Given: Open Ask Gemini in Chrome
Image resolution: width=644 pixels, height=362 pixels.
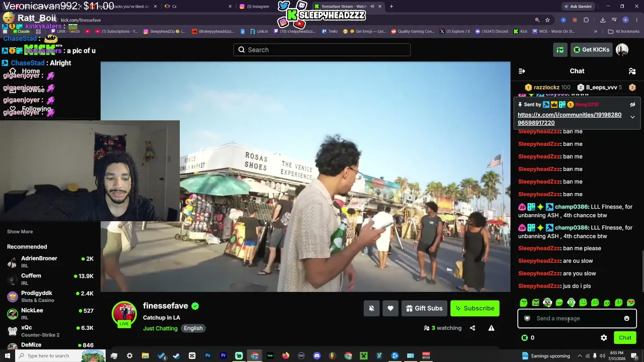Looking at the screenshot, I should coord(577,7).
